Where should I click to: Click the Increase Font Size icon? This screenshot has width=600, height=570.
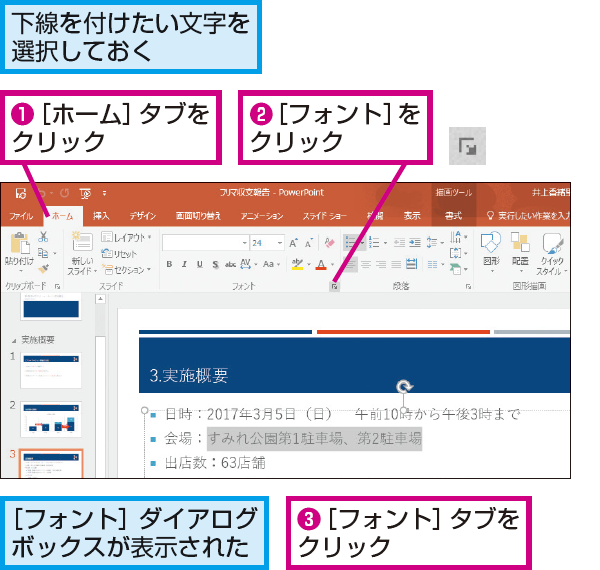coord(293,243)
